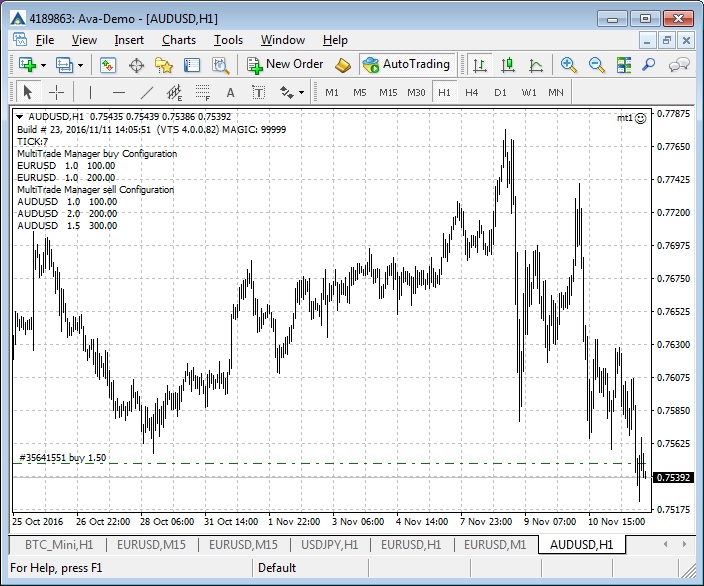Click the triangle next to AUDUSD,H1 label
The height and width of the screenshot is (586, 704).
point(19,117)
